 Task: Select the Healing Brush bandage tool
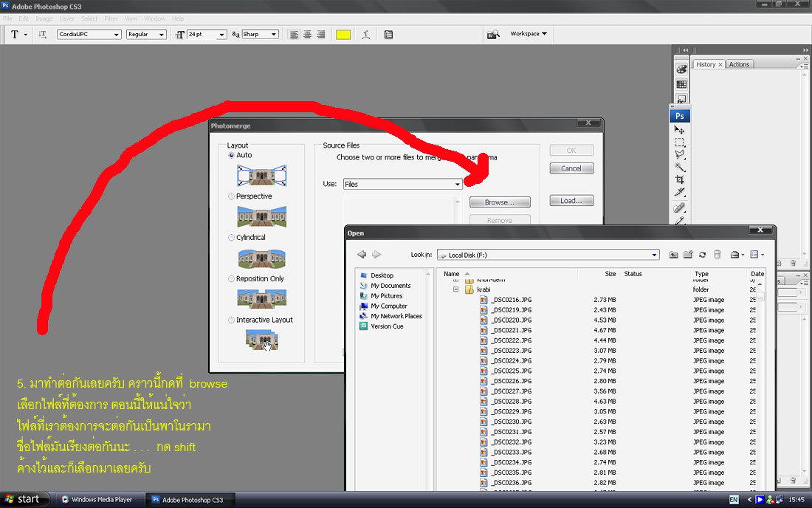[679, 207]
